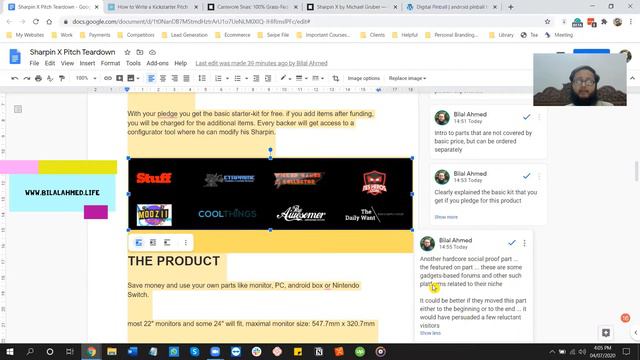Select the Break text image option
The height and width of the screenshot is (360, 640).
[167, 242]
